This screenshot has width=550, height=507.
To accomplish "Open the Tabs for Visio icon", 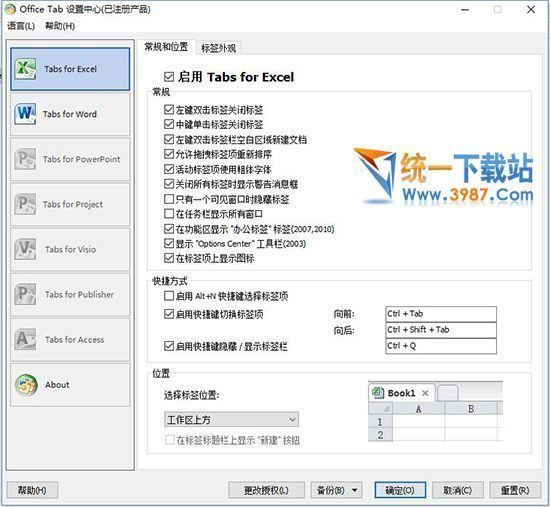I will (25, 249).
